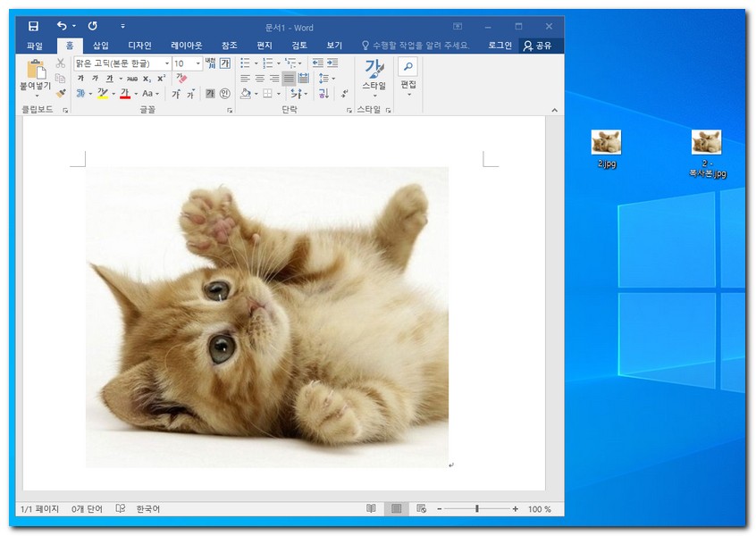Click the Cut scissors icon
The width and height of the screenshot is (756, 536).
pyautogui.click(x=61, y=63)
